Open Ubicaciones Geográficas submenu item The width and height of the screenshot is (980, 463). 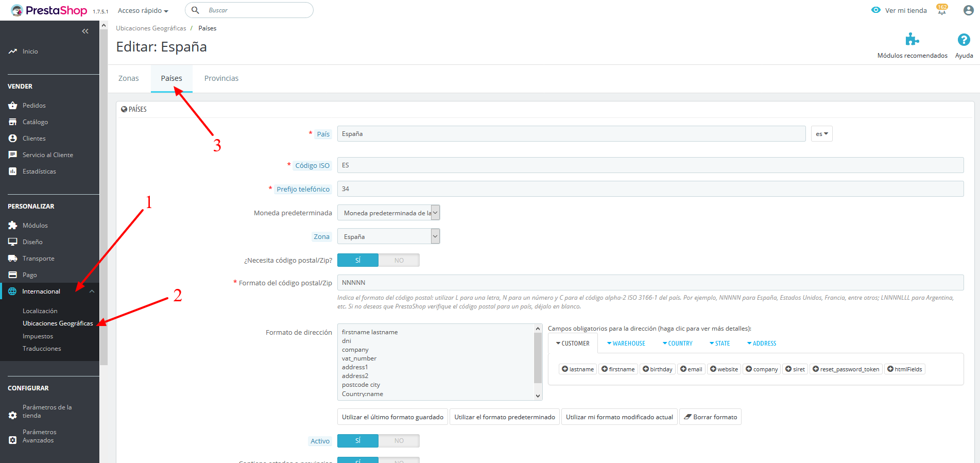pos(58,323)
